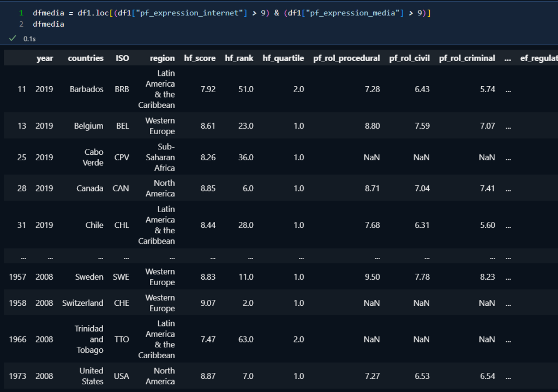
Task: Select the year column header
Action: click(x=45, y=58)
